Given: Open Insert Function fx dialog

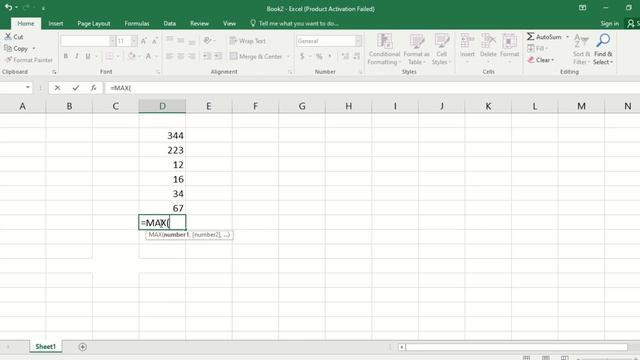Looking at the screenshot, I should click(x=93, y=88).
